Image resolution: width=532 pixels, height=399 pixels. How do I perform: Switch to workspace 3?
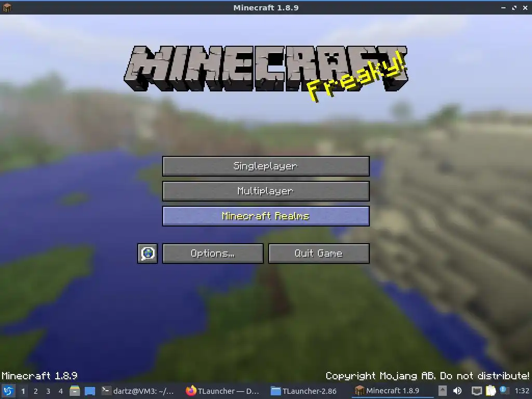click(48, 391)
